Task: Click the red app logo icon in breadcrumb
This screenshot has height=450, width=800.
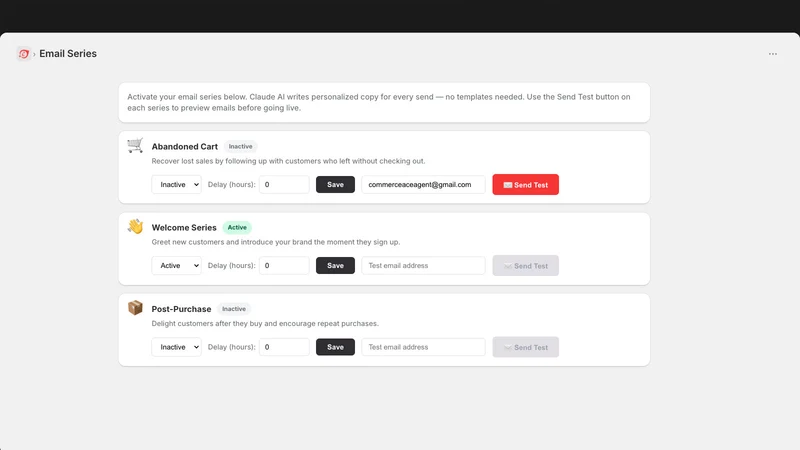Action: (23, 54)
